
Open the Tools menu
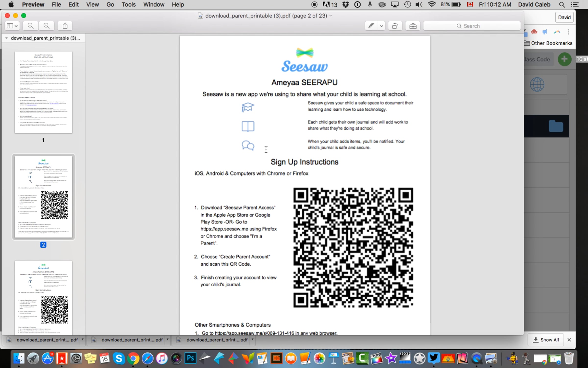tap(128, 4)
